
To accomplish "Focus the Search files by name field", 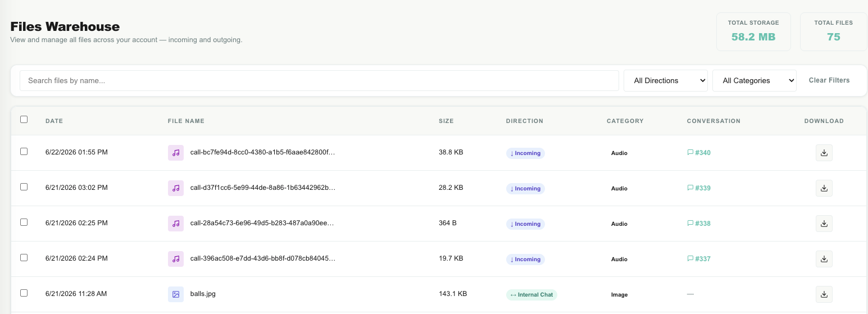I will pyautogui.click(x=319, y=80).
